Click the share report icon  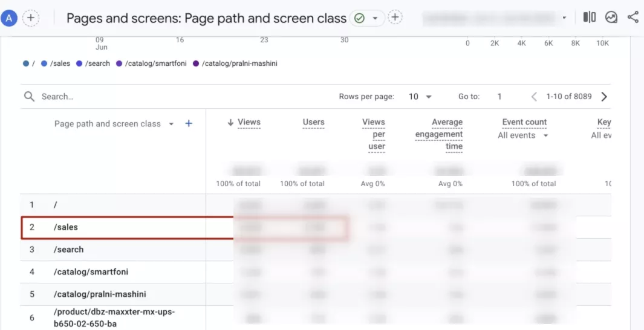click(633, 18)
